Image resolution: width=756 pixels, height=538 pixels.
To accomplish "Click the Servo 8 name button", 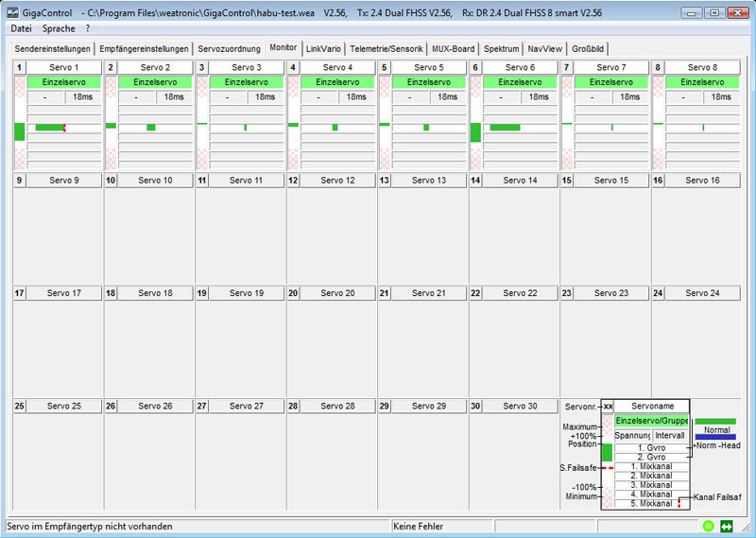I will [x=702, y=67].
